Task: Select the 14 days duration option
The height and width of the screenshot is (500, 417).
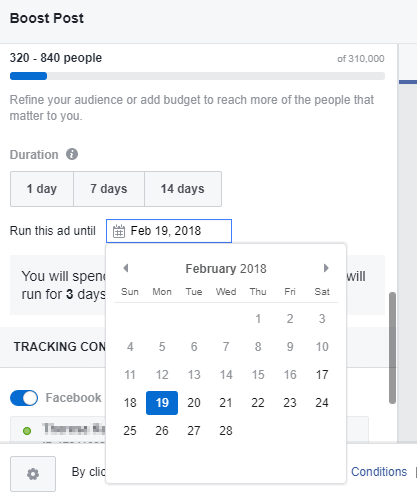Action: (183, 189)
